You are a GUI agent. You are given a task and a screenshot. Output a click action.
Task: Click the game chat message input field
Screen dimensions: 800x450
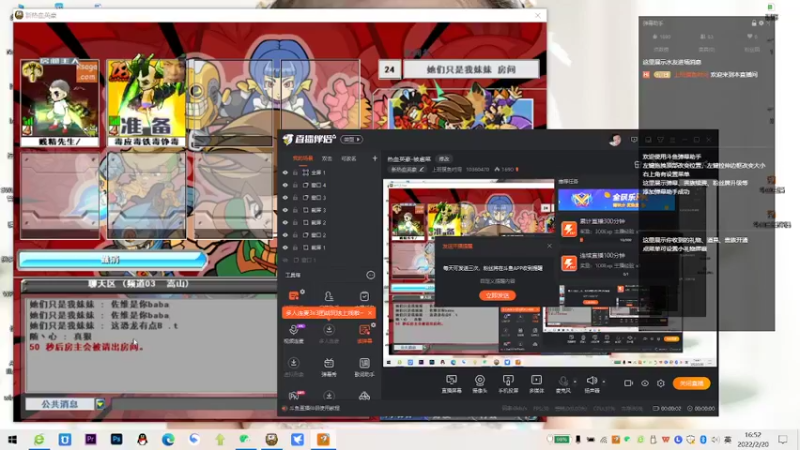[x=194, y=404]
